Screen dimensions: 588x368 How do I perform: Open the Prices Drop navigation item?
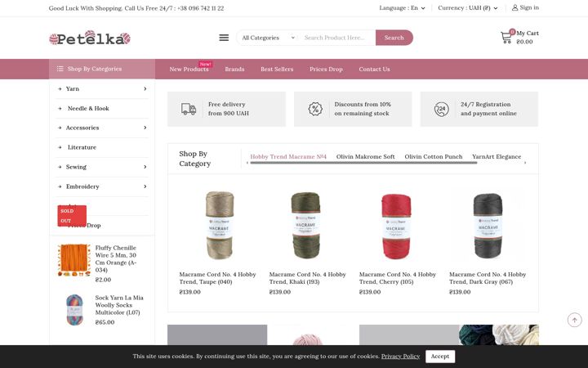[326, 69]
